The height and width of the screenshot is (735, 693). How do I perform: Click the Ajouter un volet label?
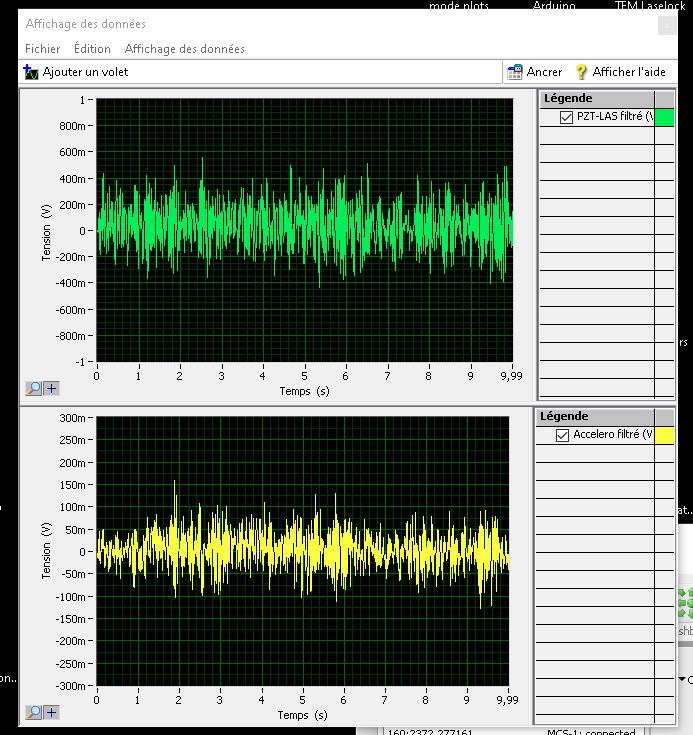coord(85,72)
